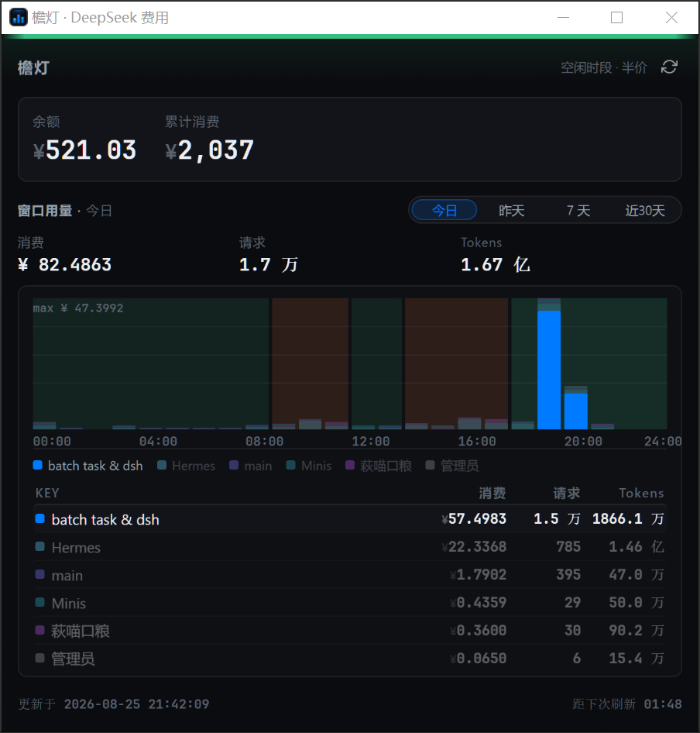Click the blue swatch in batch task row
The height and width of the screenshot is (733, 700).
click(40, 518)
